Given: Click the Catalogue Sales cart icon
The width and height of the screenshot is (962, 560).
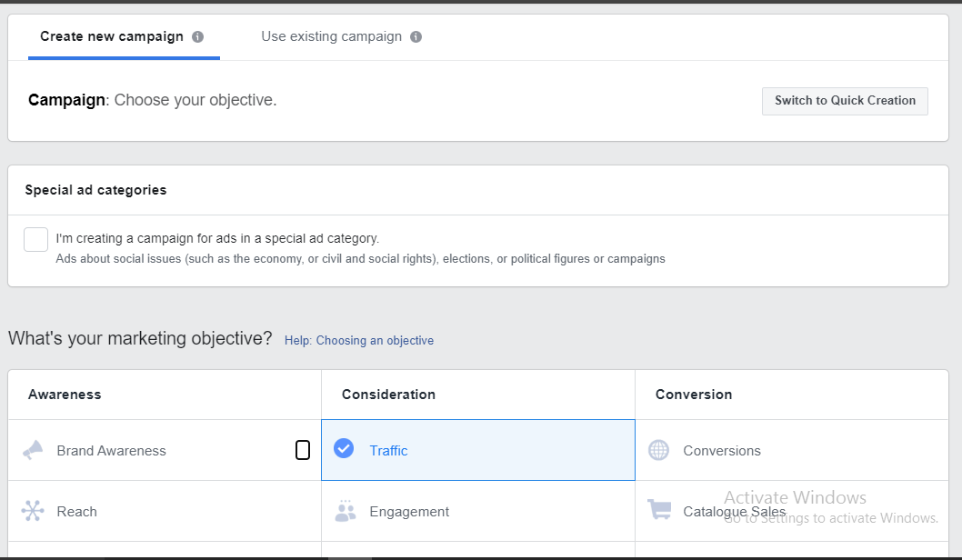Looking at the screenshot, I should coord(660,510).
